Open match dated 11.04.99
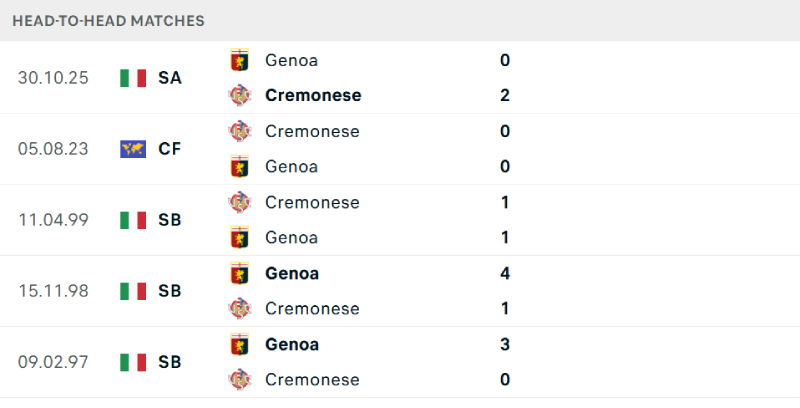 click(53, 220)
